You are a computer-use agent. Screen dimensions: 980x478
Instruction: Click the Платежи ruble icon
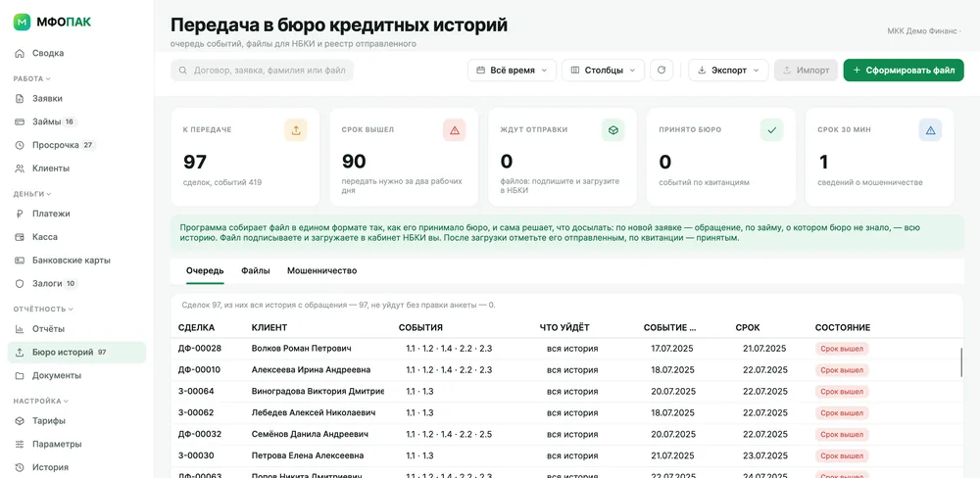tap(20, 214)
